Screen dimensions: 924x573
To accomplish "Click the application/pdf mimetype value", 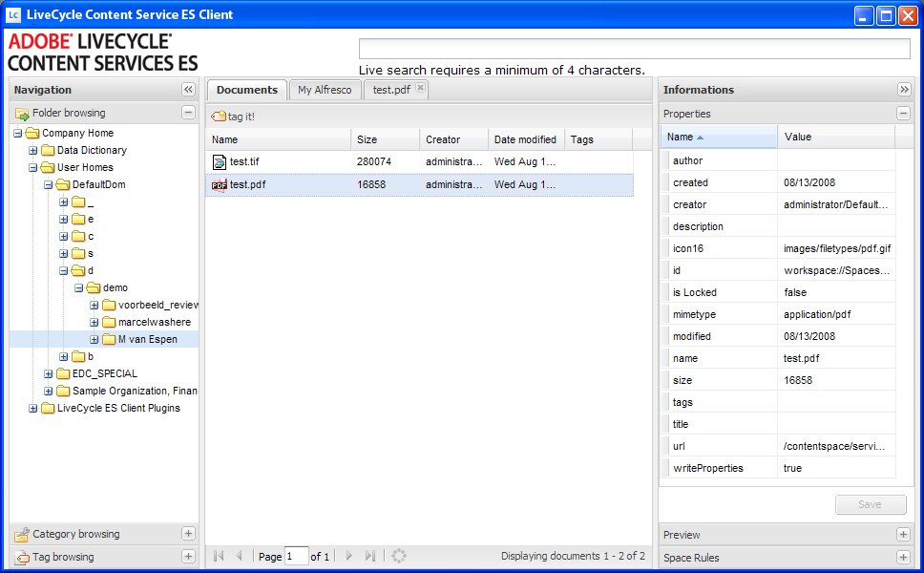I will click(817, 314).
